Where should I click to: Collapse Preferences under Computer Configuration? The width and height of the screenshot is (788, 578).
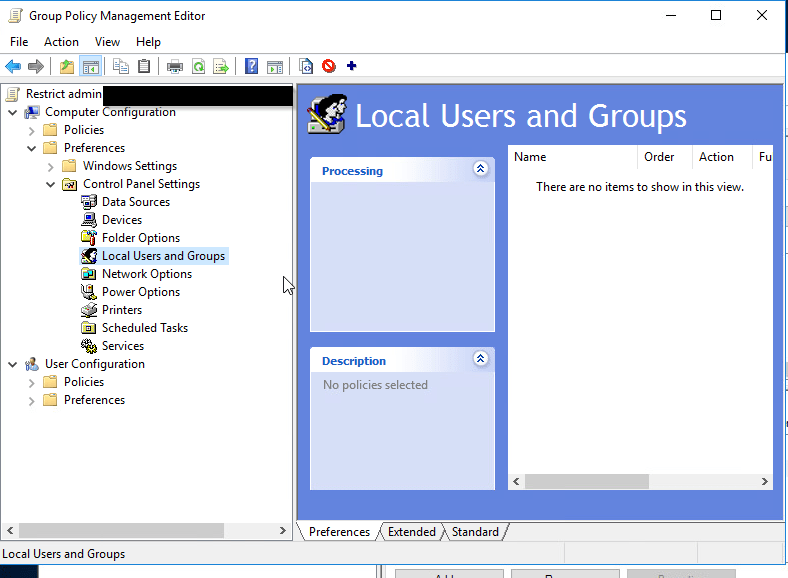tap(32, 148)
